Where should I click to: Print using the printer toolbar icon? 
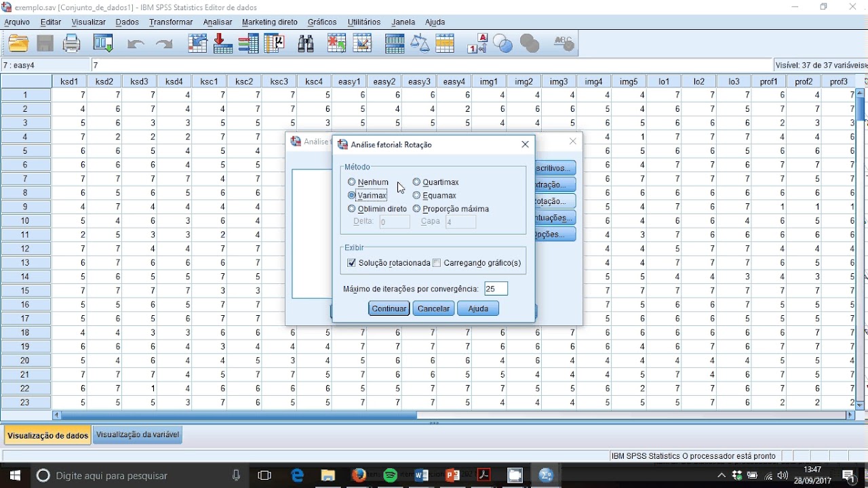click(72, 44)
